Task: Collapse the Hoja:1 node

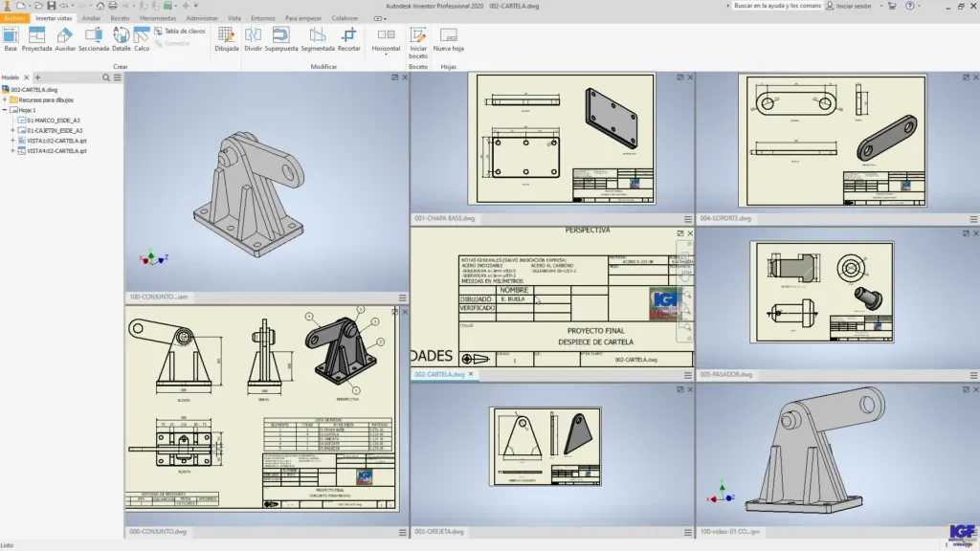Action: [x=5, y=110]
